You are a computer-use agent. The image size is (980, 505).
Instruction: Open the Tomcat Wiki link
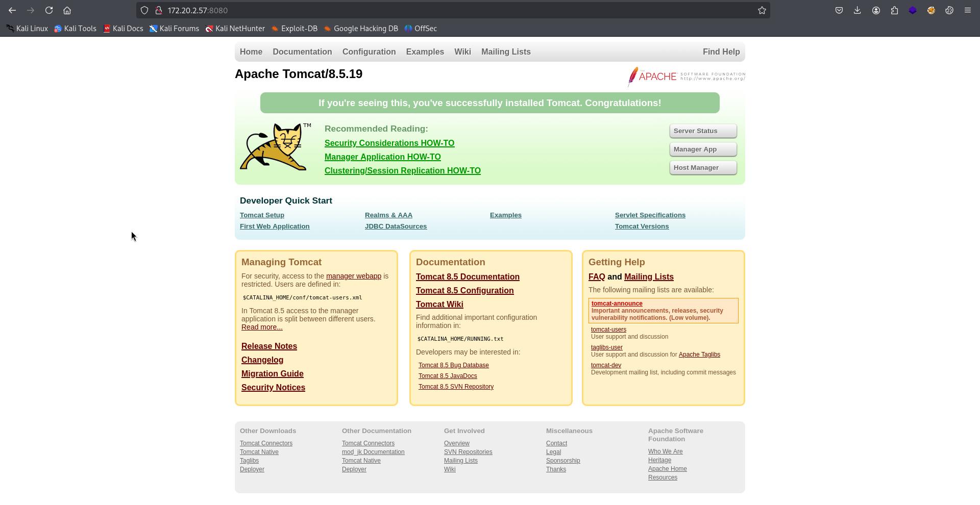click(439, 305)
